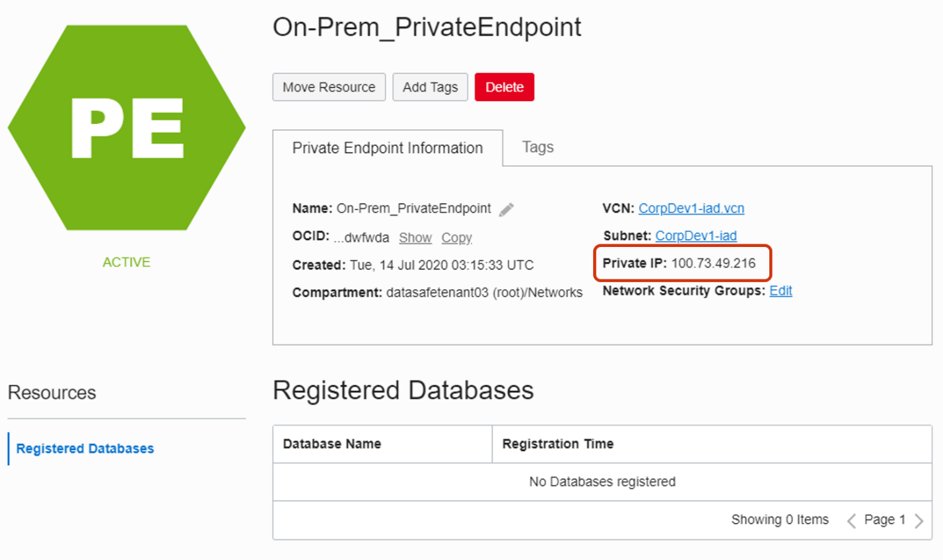Viewport: 943px width, 560px height.
Task: Click the green PE hexagon icon
Action: [127, 128]
